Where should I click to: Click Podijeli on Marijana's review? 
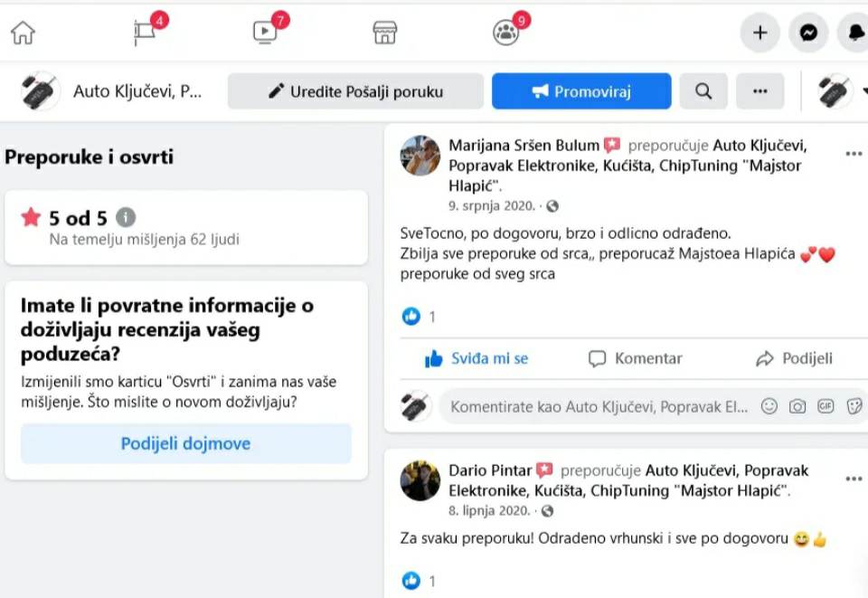[x=794, y=358]
